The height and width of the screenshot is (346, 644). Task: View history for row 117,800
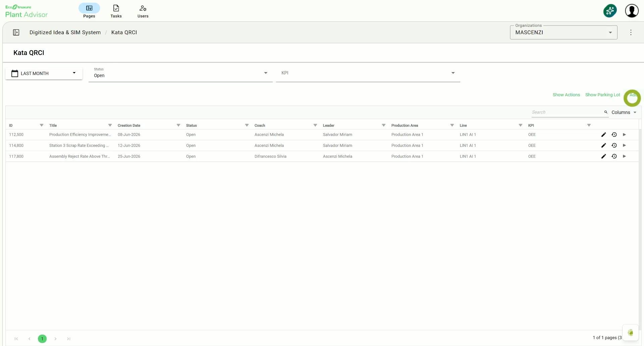[x=614, y=156]
